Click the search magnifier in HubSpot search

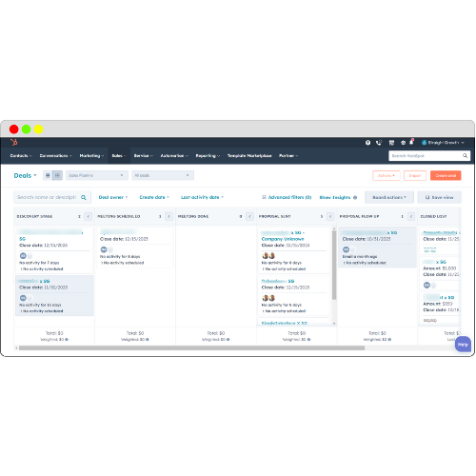click(465, 155)
